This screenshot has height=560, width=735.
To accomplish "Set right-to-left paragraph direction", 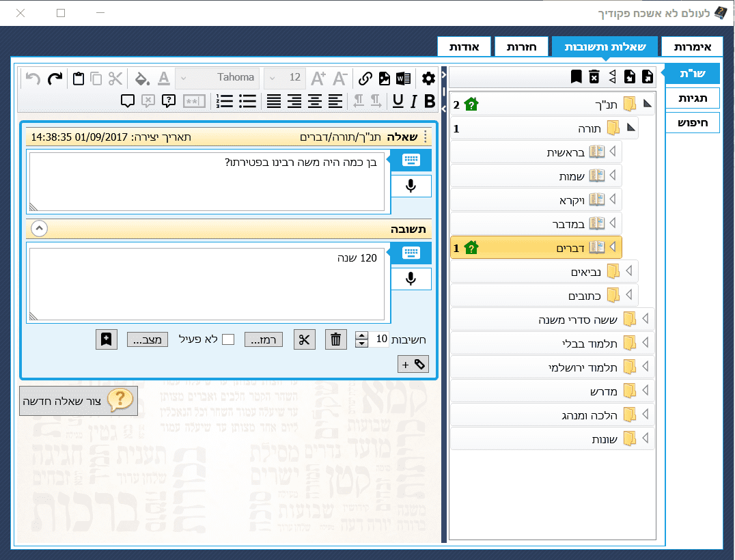I will [359, 101].
